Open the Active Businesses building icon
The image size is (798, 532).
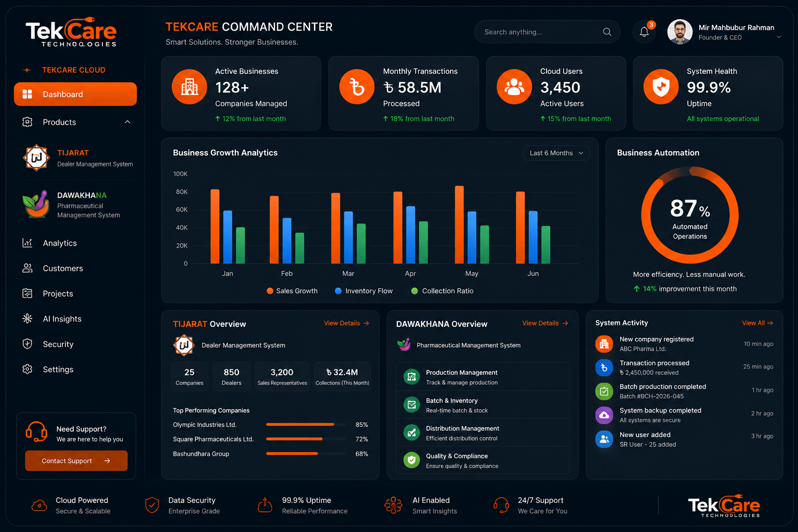click(190, 87)
